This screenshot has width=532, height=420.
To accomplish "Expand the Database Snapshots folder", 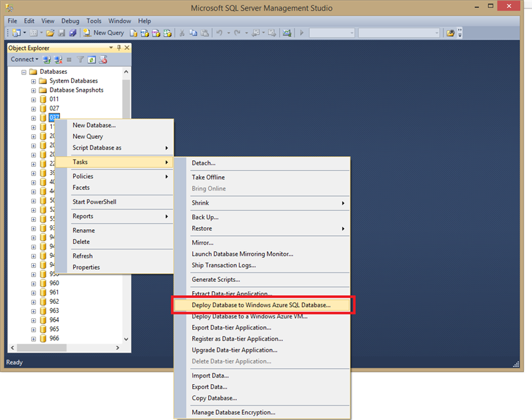I will [33, 90].
